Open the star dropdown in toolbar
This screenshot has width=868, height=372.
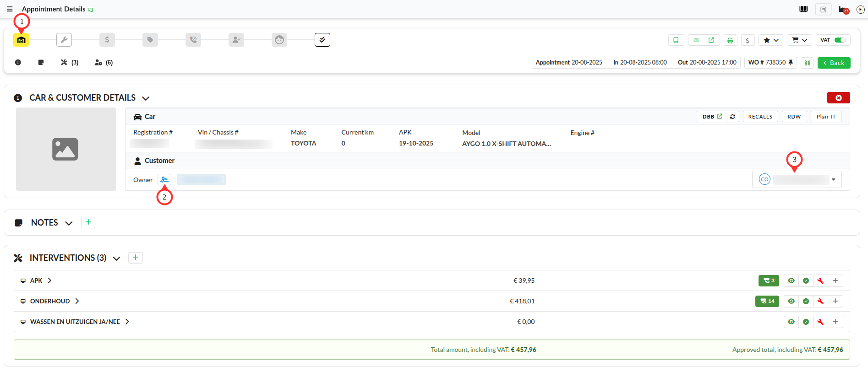point(771,40)
